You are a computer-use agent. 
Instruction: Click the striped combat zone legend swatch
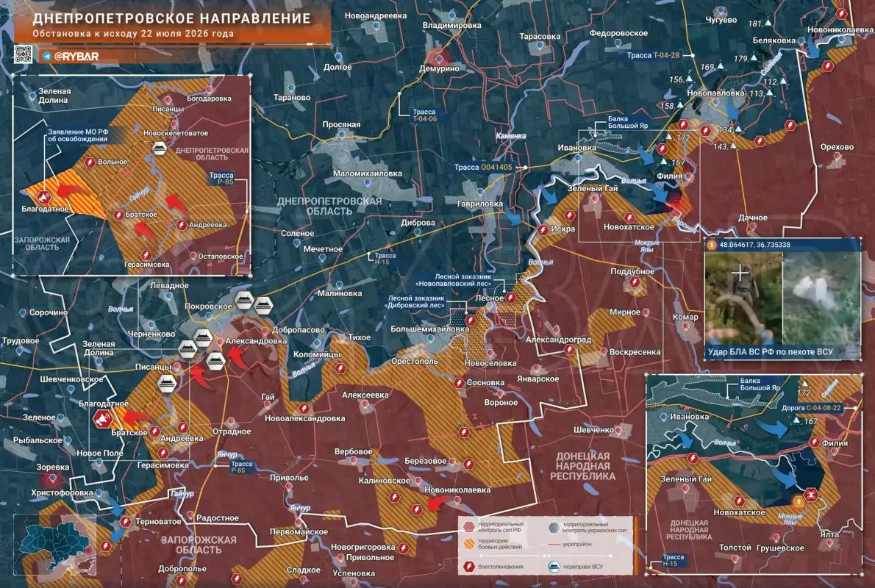[x=469, y=544]
